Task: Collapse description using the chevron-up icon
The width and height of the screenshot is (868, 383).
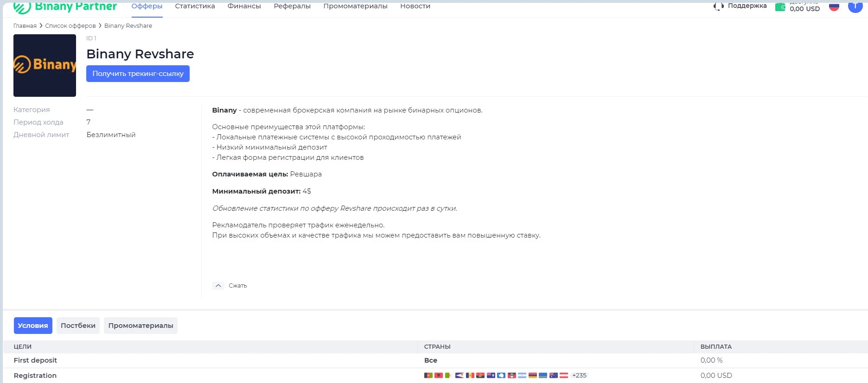Action: [x=218, y=286]
